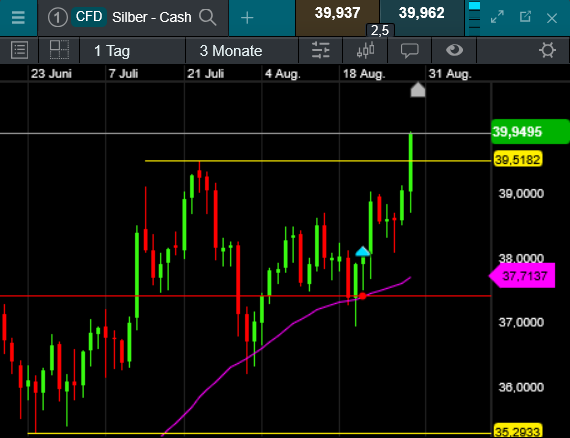Open indicator settings sliders icon
Image resolution: width=570 pixels, height=438 pixels.
321,50
